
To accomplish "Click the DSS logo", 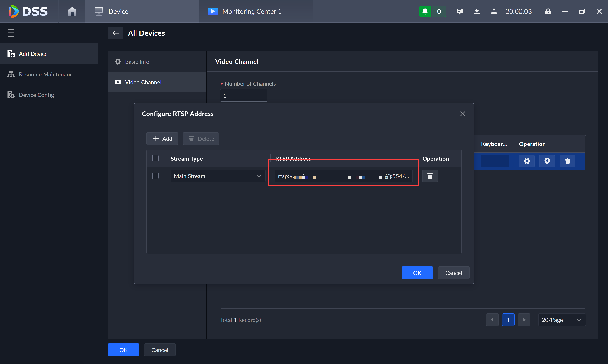I will (28, 11).
